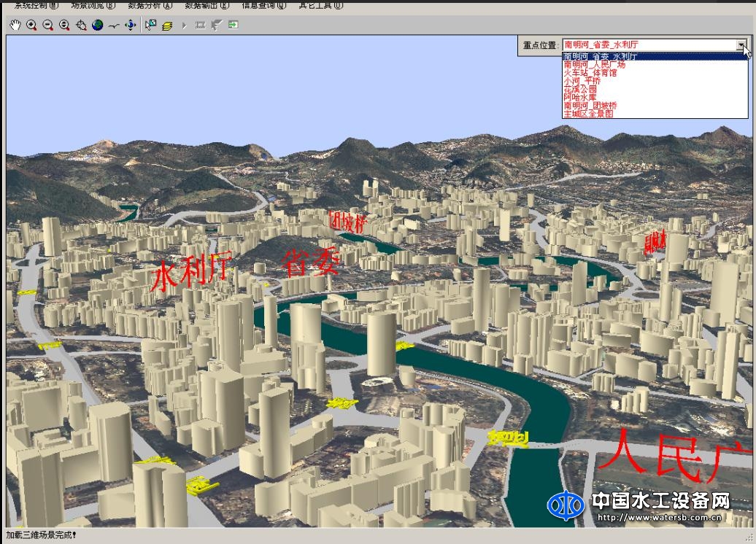Click the green arrow export icon
Image resolution: width=756 pixels, height=544 pixels.
coord(233,25)
